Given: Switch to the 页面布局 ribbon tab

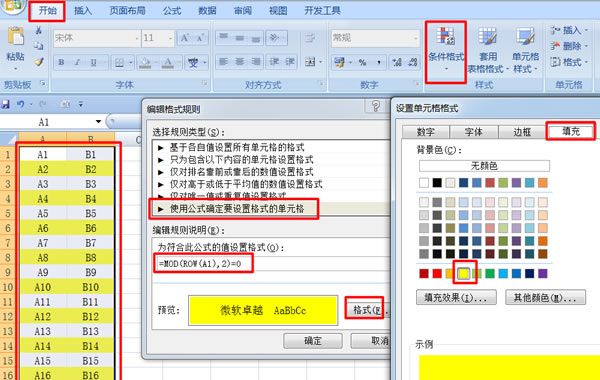Looking at the screenshot, I should (127, 10).
